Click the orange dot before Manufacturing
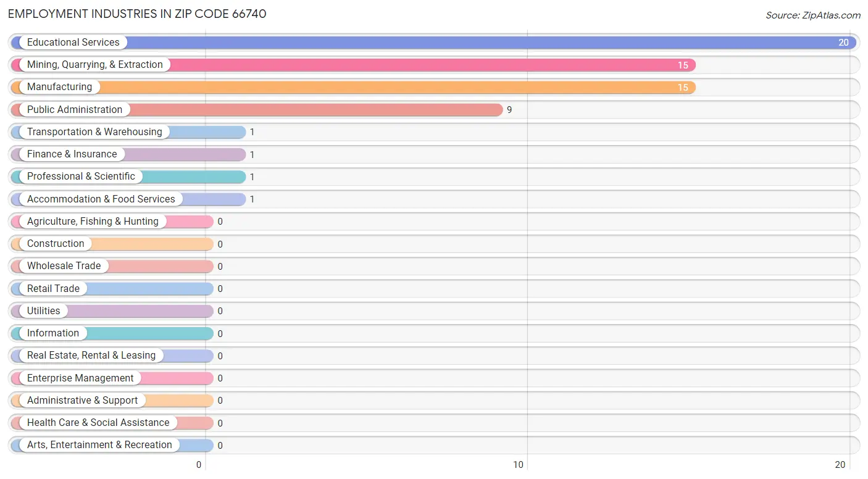Image resolution: width=868 pixels, height=479 pixels. click(17, 87)
